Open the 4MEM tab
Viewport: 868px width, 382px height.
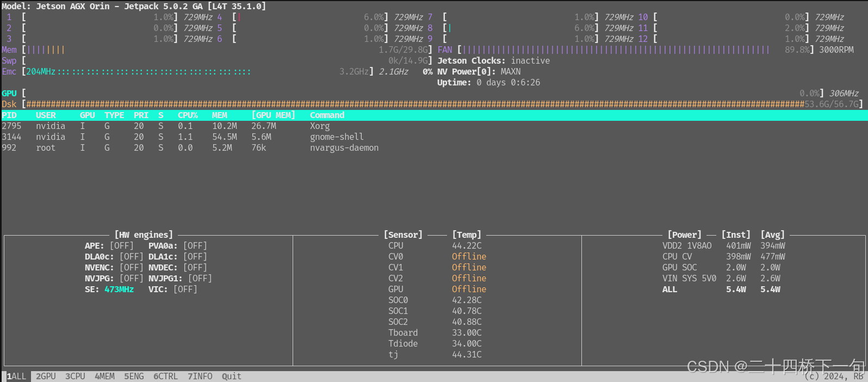click(104, 377)
